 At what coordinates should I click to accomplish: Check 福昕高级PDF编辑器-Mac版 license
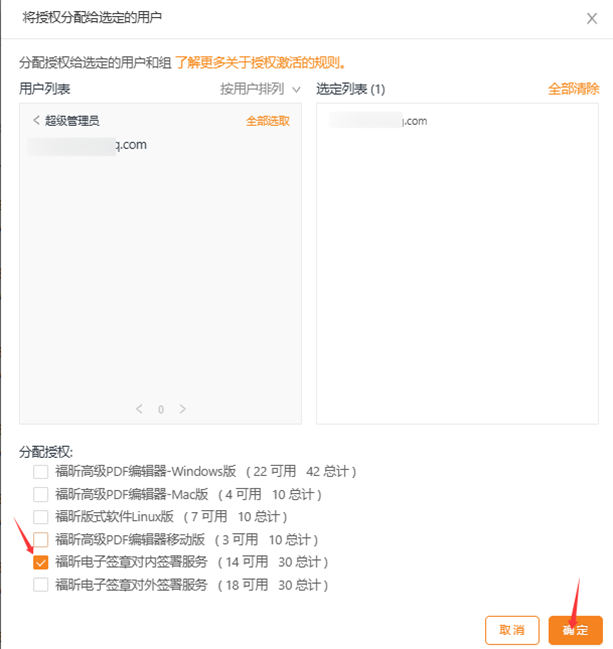pyautogui.click(x=41, y=494)
